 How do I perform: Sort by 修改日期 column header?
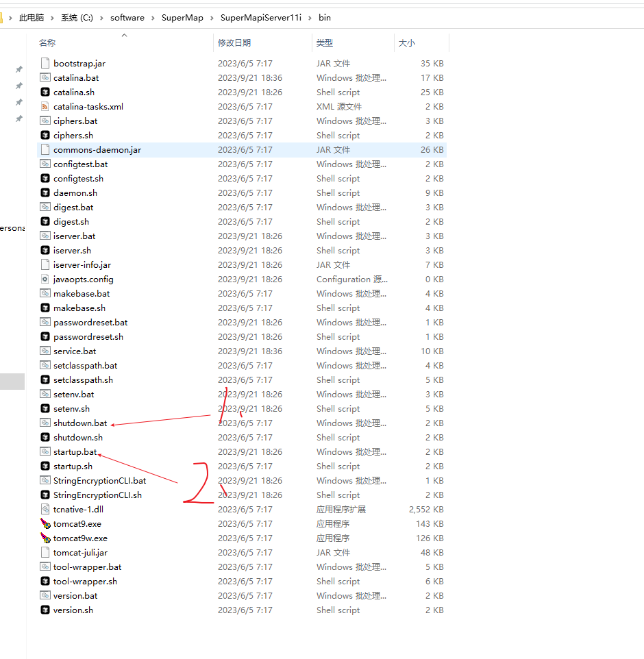(x=234, y=43)
